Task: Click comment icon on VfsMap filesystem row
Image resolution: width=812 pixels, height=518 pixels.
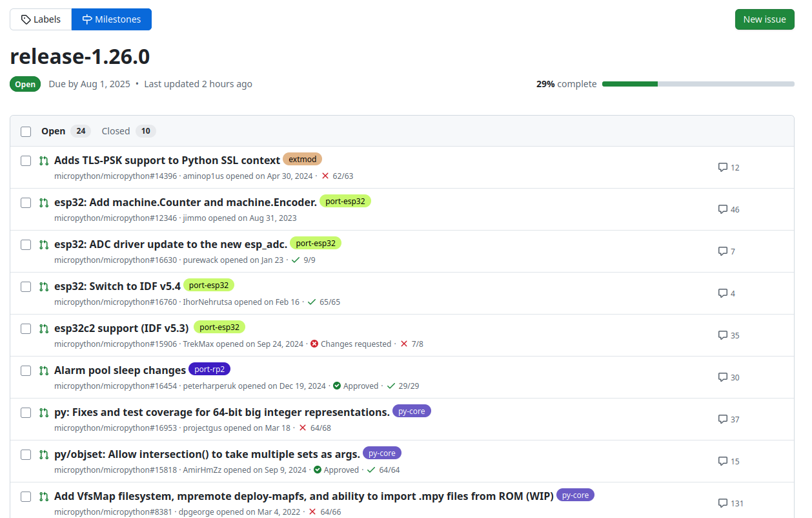Action: (x=723, y=503)
